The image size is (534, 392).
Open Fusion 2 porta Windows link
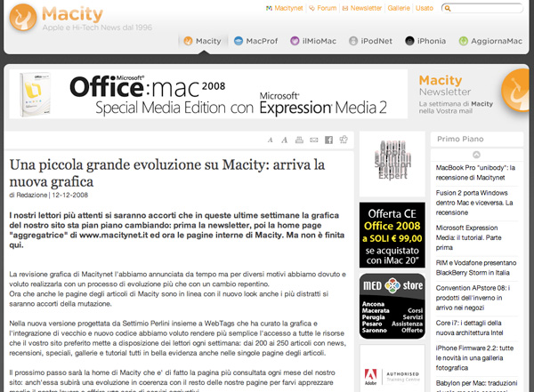coord(474,203)
